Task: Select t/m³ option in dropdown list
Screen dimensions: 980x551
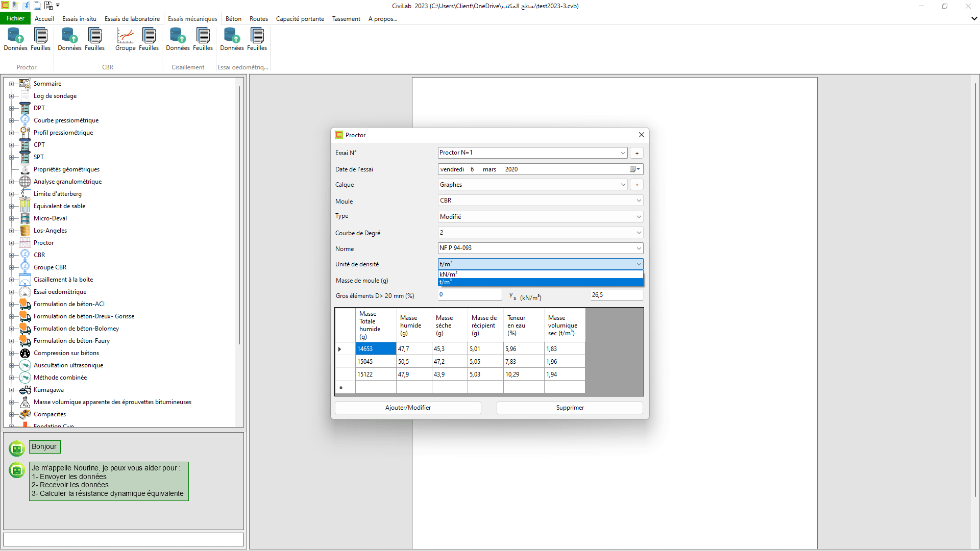Action: tap(541, 282)
